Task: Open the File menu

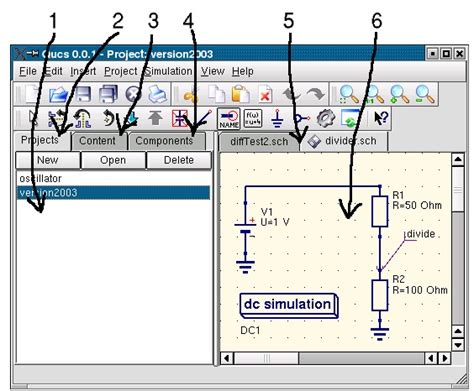Action: coord(28,71)
